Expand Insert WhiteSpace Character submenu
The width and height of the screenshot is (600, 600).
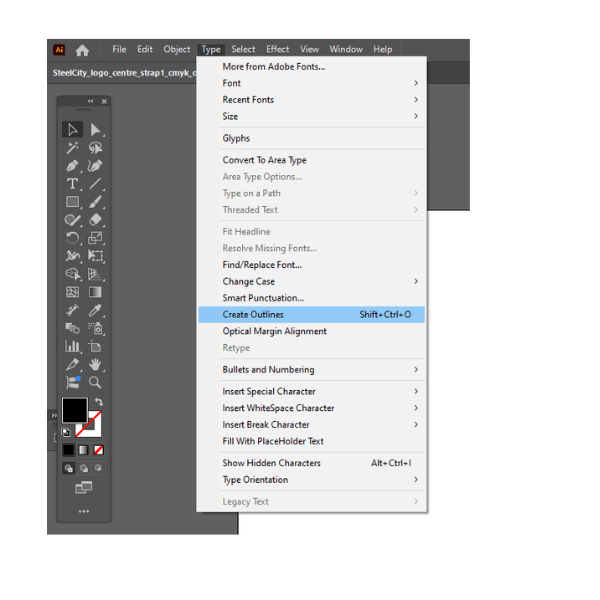[x=311, y=408]
